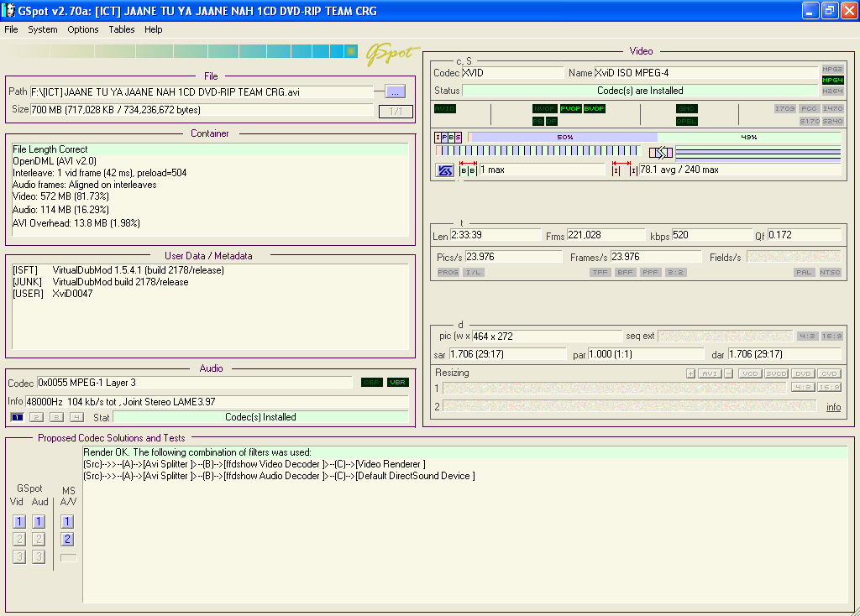
Task: Click the 1/1 file counter button
Action: [x=396, y=112]
